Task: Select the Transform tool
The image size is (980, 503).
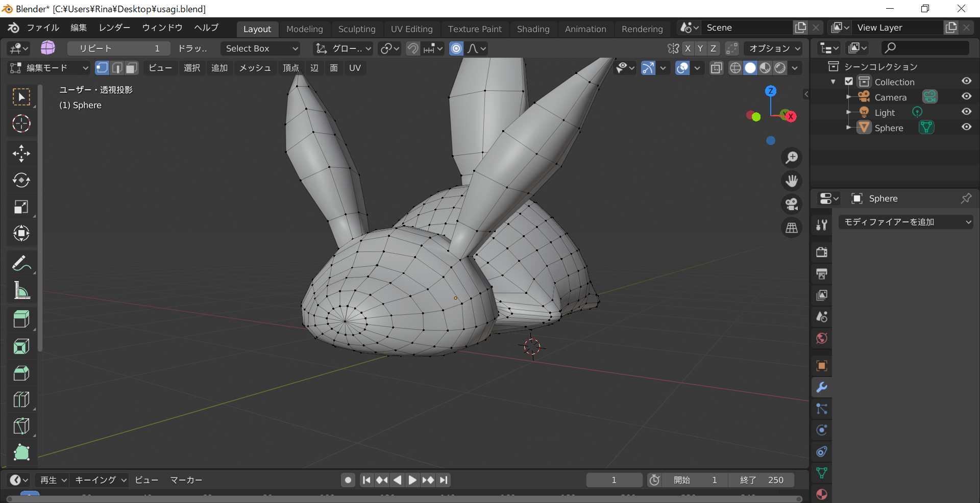Action: click(x=21, y=233)
